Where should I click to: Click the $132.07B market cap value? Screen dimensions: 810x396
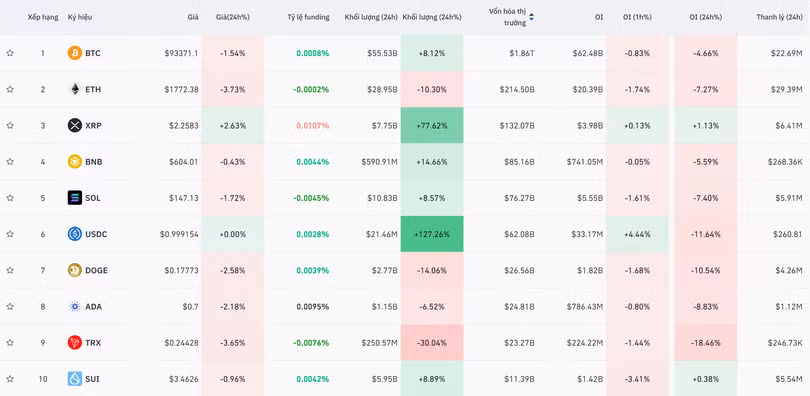click(x=517, y=125)
